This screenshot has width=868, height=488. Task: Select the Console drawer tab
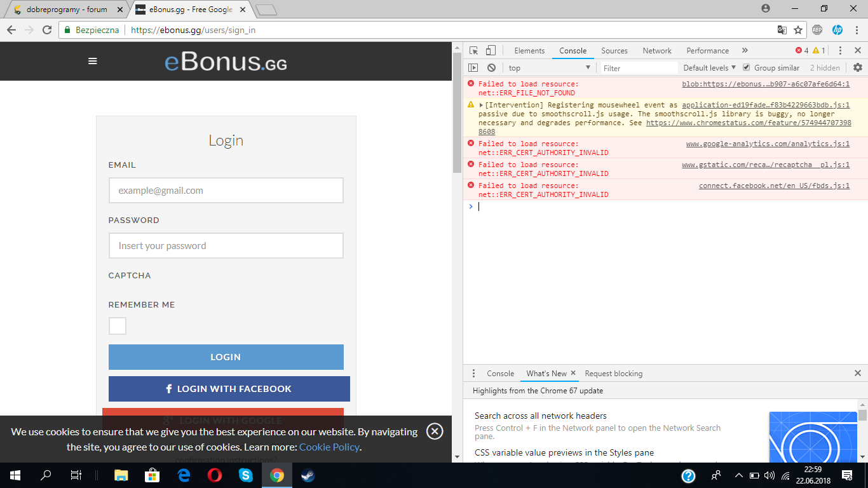pos(501,374)
